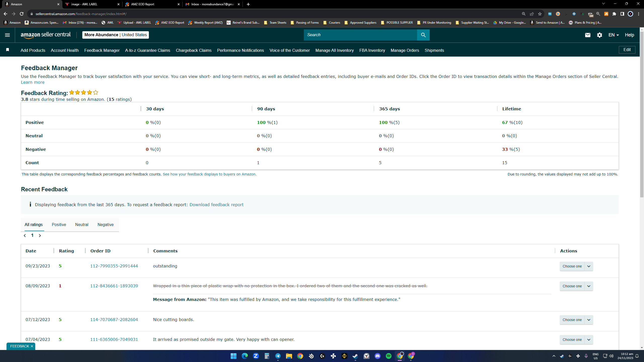The image size is (644, 362).
Task: Open Chrome three-dot menu
Action: click(638, 14)
